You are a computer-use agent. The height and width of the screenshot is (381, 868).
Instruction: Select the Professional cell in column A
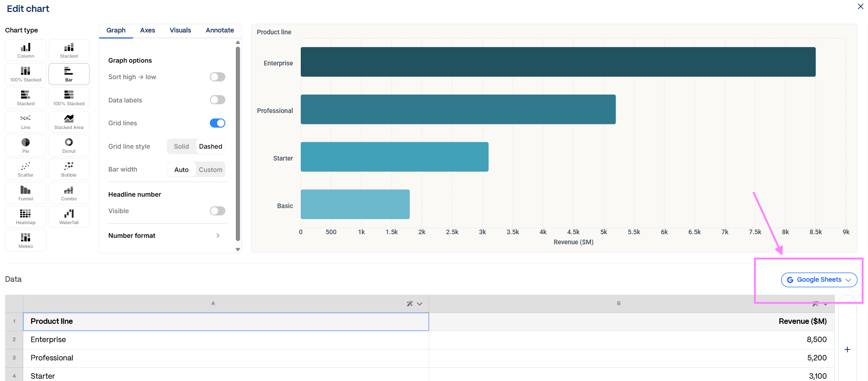226,358
